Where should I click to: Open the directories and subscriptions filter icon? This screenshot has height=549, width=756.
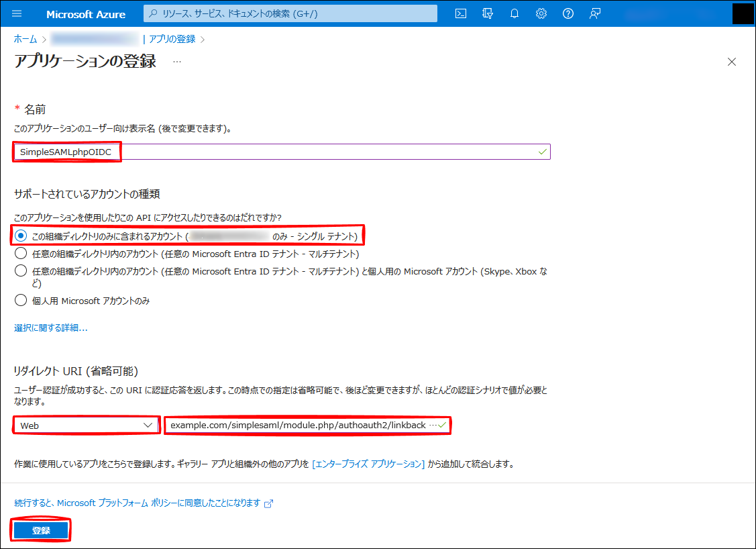488,14
